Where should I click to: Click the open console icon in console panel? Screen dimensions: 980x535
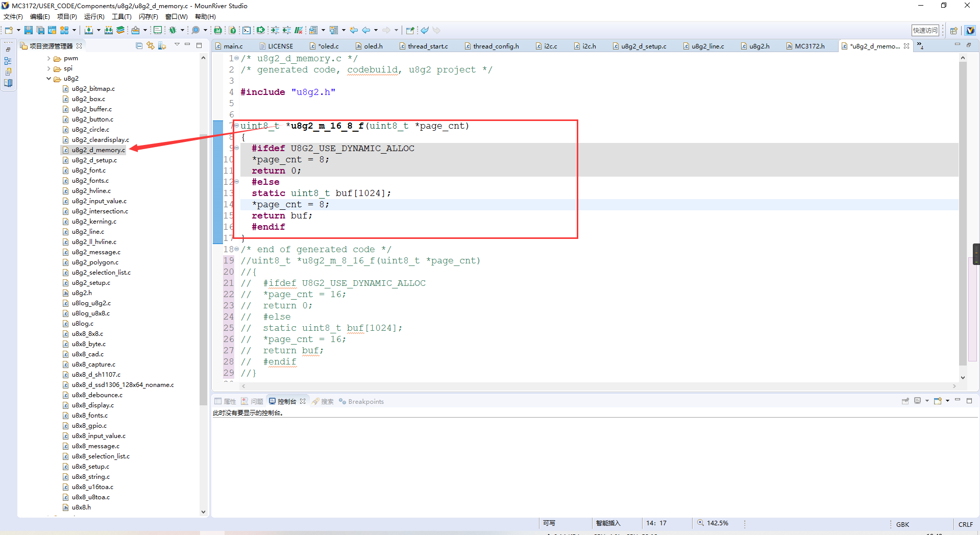click(x=938, y=401)
